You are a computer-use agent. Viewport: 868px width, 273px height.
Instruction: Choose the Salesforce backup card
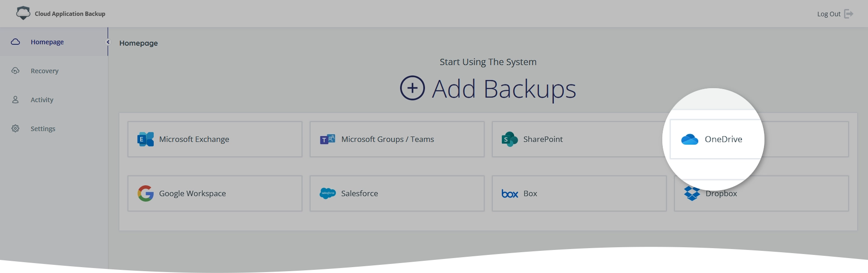[x=397, y=193]
